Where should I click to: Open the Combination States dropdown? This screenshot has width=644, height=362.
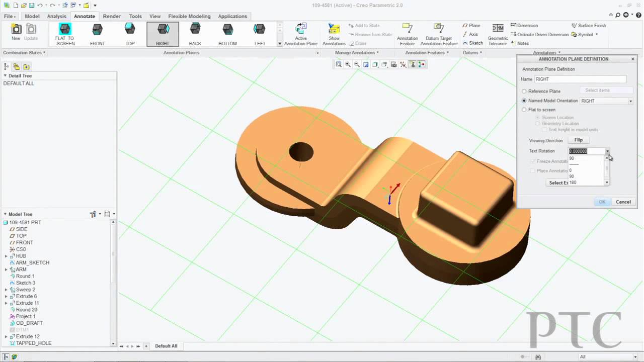tap(24, 53)
